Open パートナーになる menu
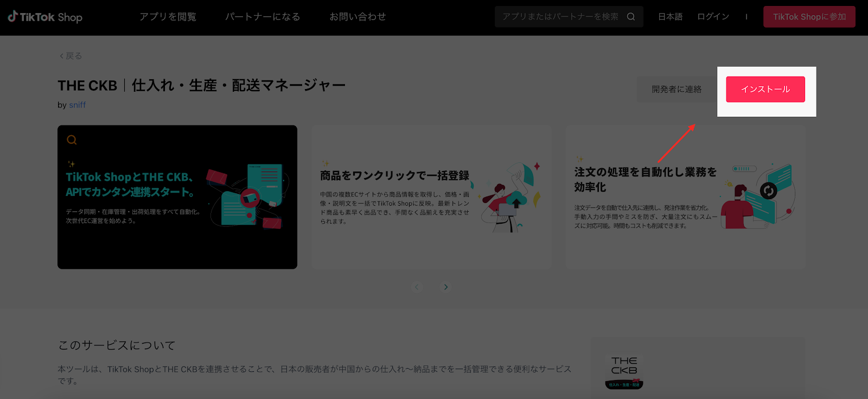This screenshot has width=868, height=399. pos(263,17)
